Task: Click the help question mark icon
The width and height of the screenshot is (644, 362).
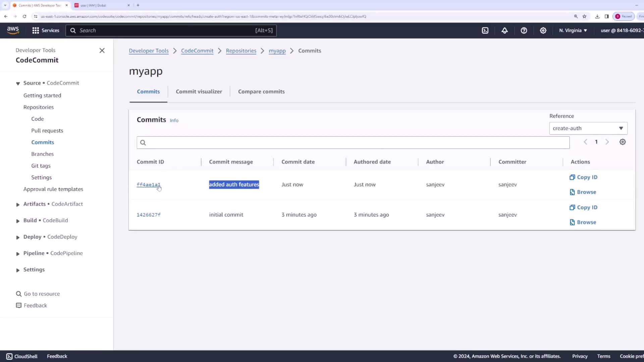Action: [x=524, y=31]
